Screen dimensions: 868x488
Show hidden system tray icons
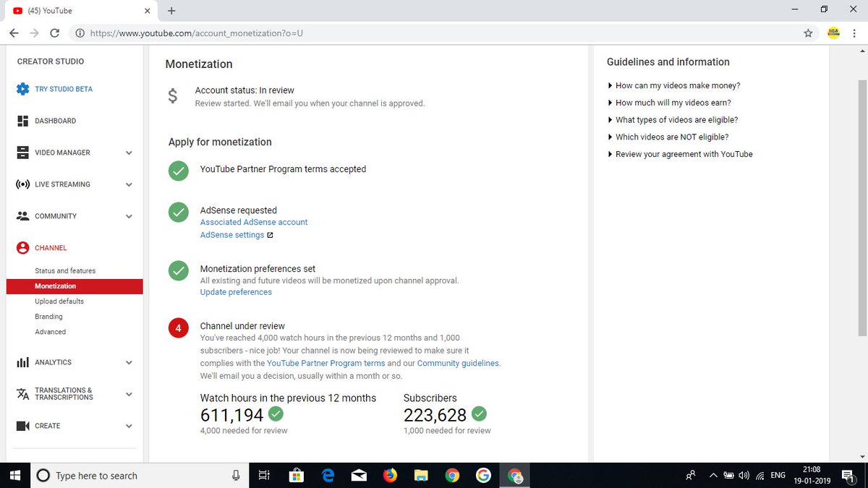pos(713,475)
